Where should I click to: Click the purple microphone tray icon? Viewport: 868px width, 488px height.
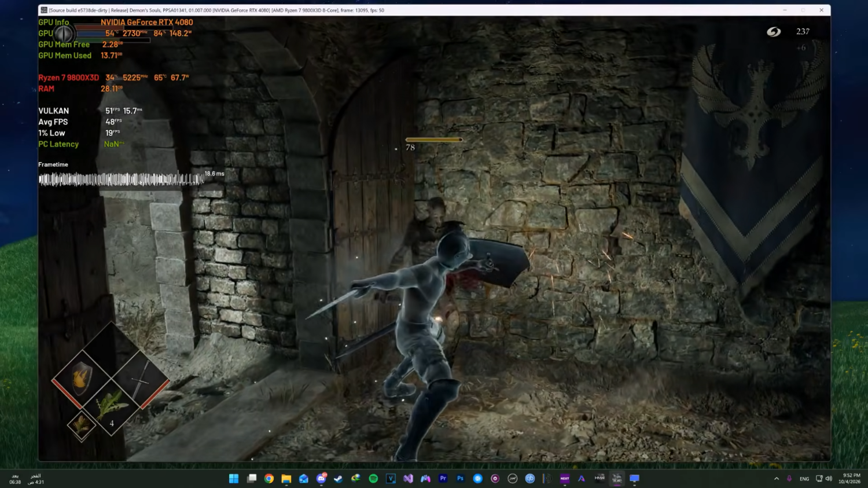789,479
